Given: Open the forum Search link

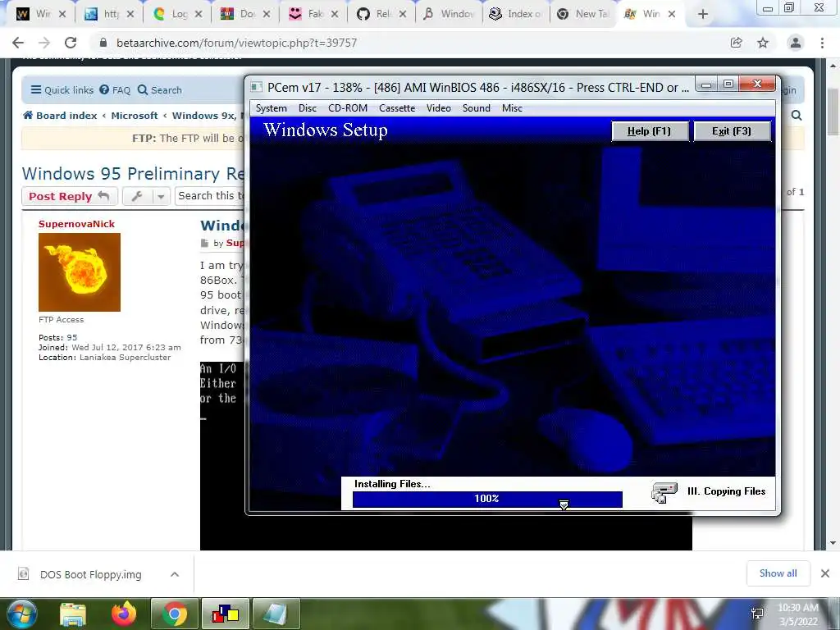Looking at the screenshot, I should pyautogui.click(x=160, y=90).
